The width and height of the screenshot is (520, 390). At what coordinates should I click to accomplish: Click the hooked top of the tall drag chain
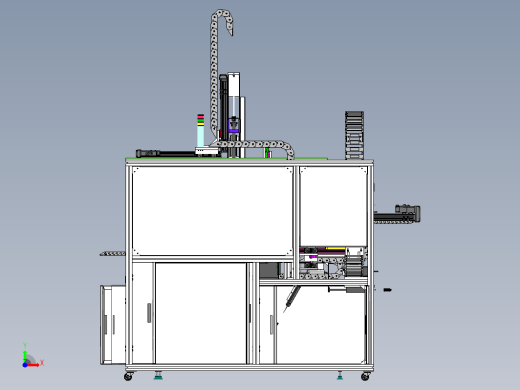[222, 20]
